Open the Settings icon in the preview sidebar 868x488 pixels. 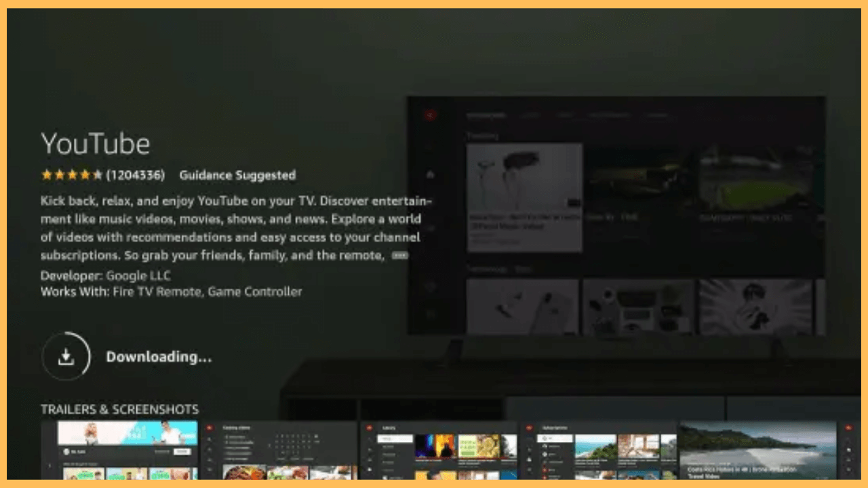click(x=431, y=315)
